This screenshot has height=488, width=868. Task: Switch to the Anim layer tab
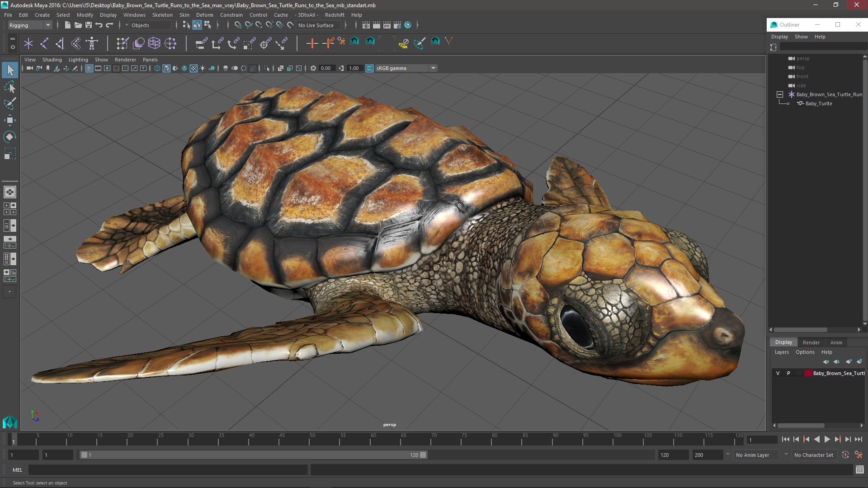[836, 343]
